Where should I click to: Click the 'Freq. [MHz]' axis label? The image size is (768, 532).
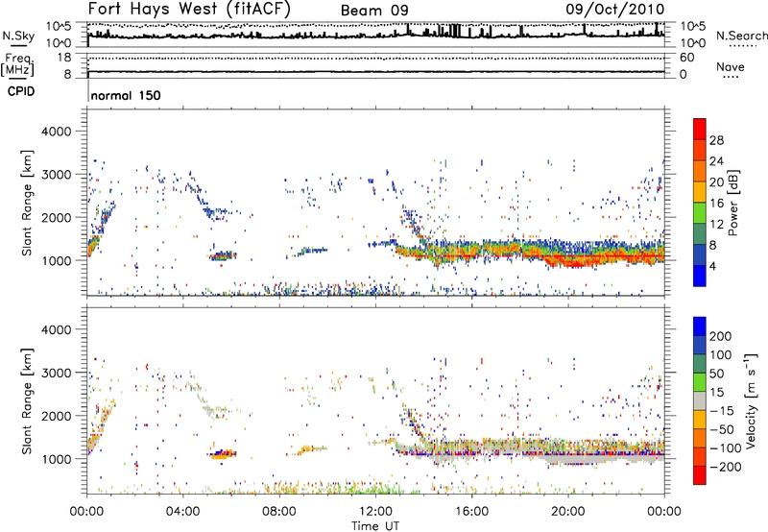pos(18,65)
